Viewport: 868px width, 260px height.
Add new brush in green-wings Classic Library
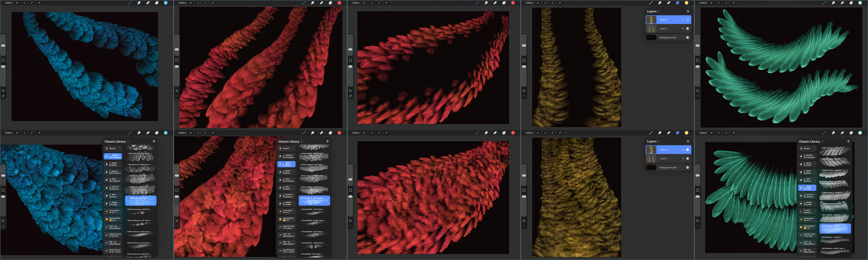848,141
